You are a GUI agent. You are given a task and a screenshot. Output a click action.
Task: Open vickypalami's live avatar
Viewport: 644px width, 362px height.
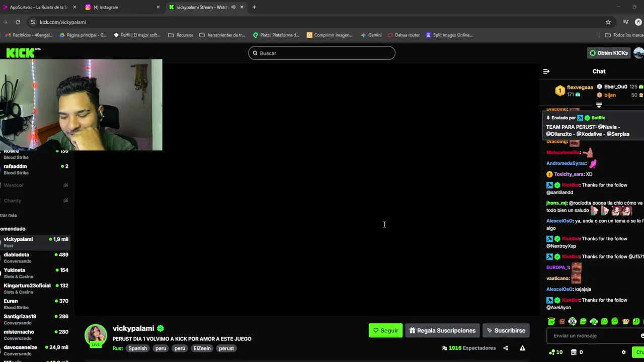pos(96,336)
